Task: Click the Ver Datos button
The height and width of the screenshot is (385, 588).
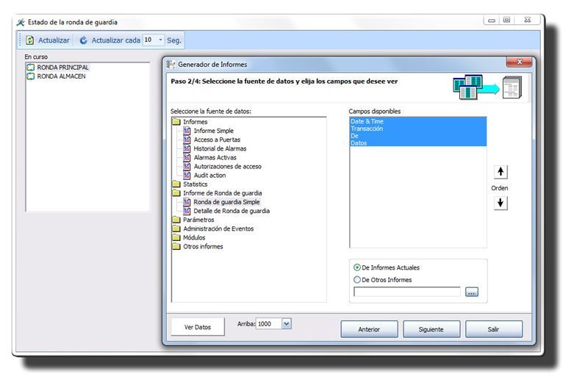Action: pyautogui.click(x=198, y=327)
